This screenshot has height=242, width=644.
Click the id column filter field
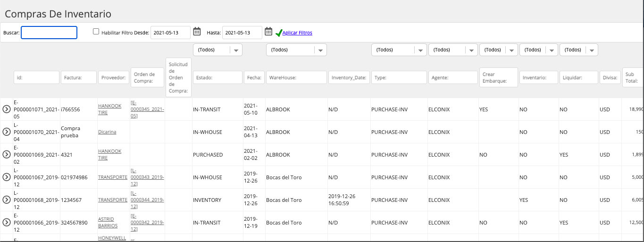36,77
